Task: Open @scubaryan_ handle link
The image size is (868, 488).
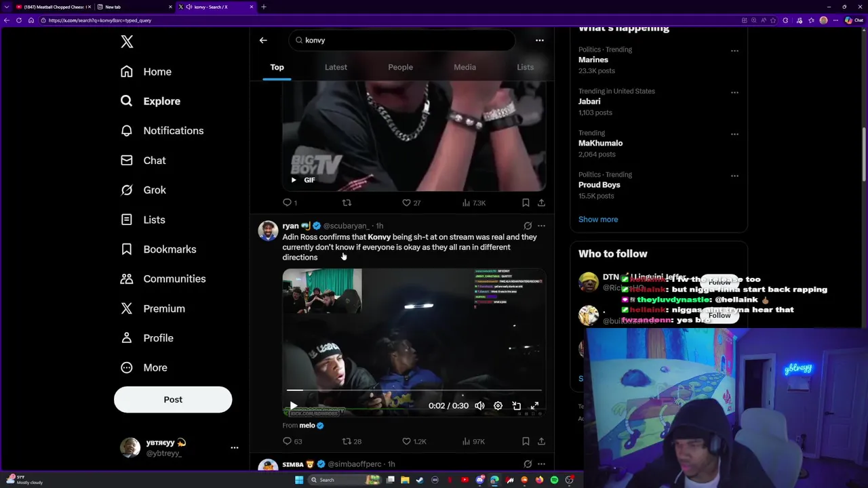Action: 347,226
